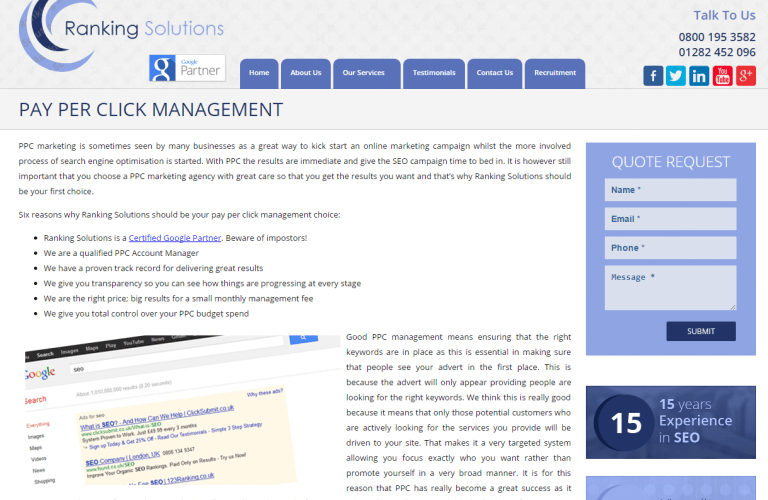Click 'We are a qualified PPC Account Manager' bullet
Image resolution: width=768 pixels, height=500 pixels.
pyautogui.click(x=121, y=253)
